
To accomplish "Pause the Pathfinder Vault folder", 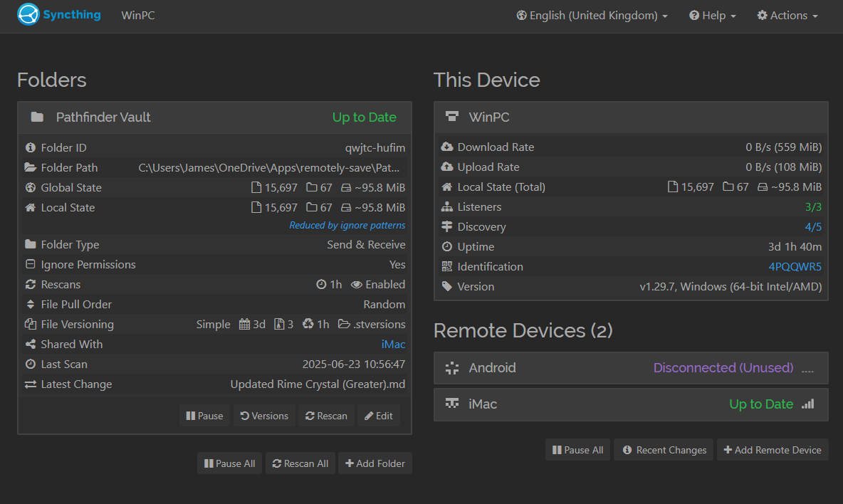I will pos(204,416).
